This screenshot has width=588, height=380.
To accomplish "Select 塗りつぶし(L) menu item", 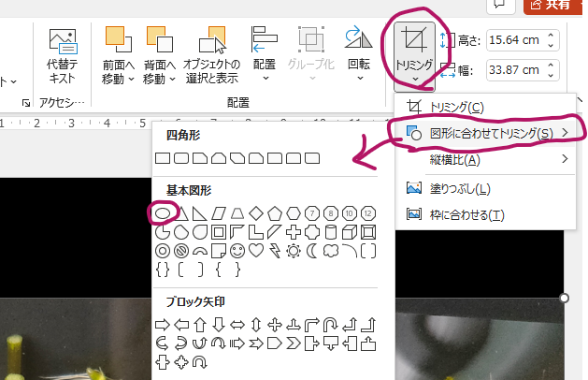I will pyautogui.click(x=485, y=188).
